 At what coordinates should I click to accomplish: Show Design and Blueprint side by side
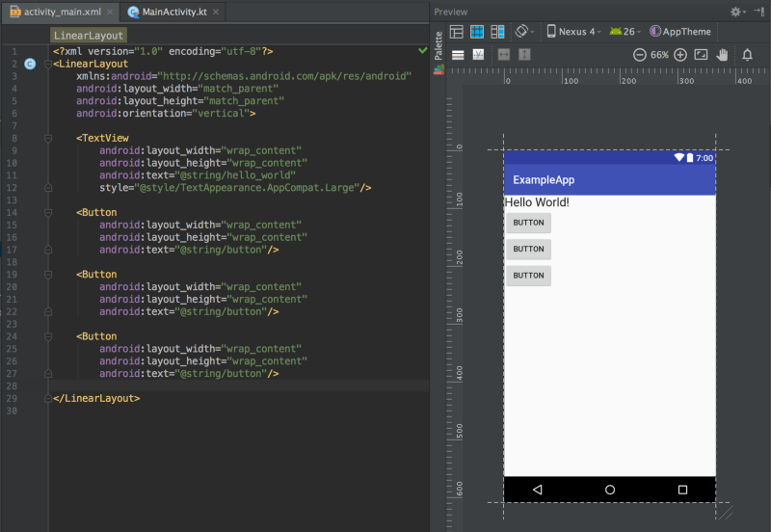[x=497, y=32]
